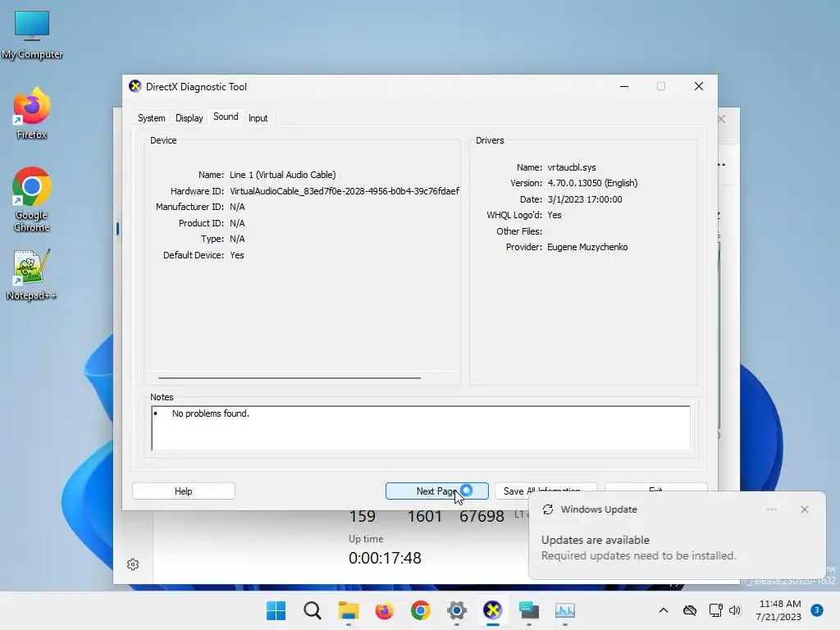Dismiss the Windows Update notification
The image size is (840, 630).
[804, 509]
